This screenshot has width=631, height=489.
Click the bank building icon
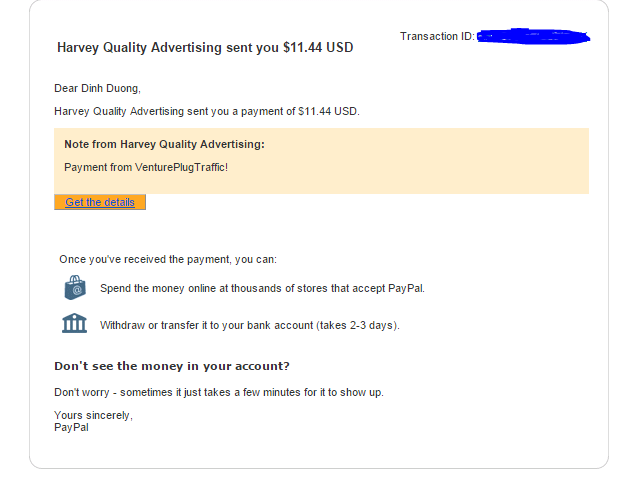[x=74, y=324]
